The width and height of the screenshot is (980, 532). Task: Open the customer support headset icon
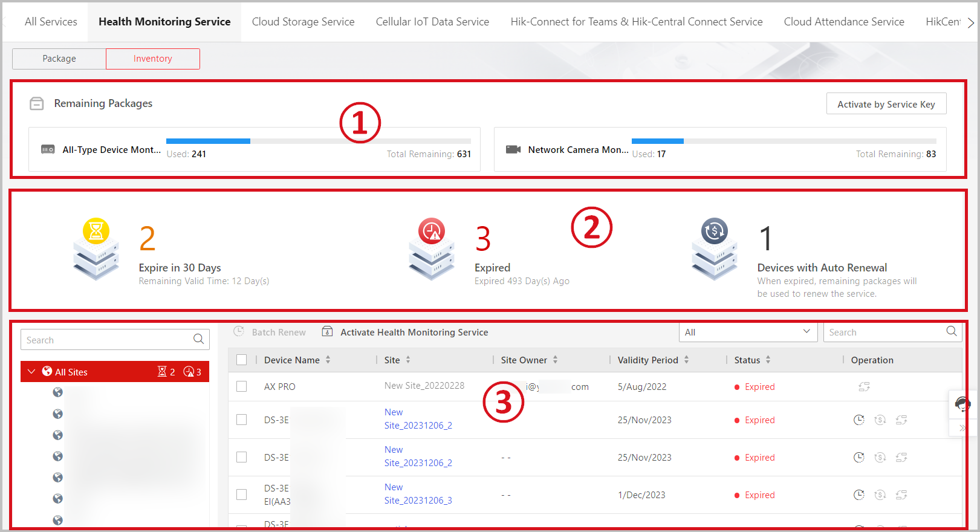tap(963, 404)
